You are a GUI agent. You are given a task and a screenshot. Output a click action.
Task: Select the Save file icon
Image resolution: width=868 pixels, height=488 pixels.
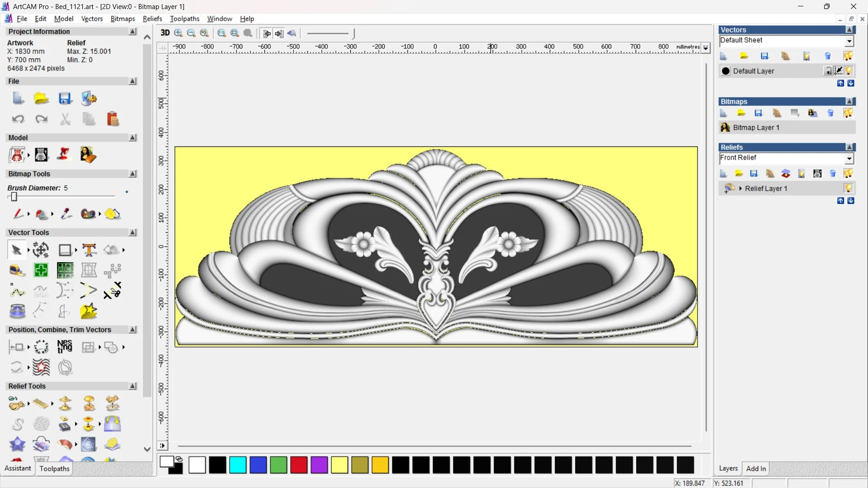65,99
